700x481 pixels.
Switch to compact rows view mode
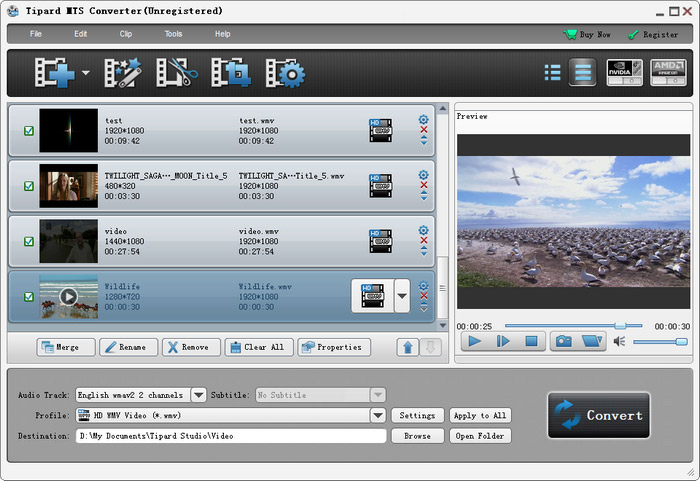583,72
